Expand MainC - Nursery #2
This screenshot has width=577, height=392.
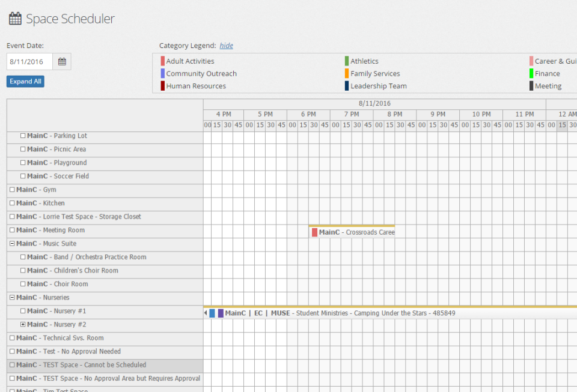point(22,324)
